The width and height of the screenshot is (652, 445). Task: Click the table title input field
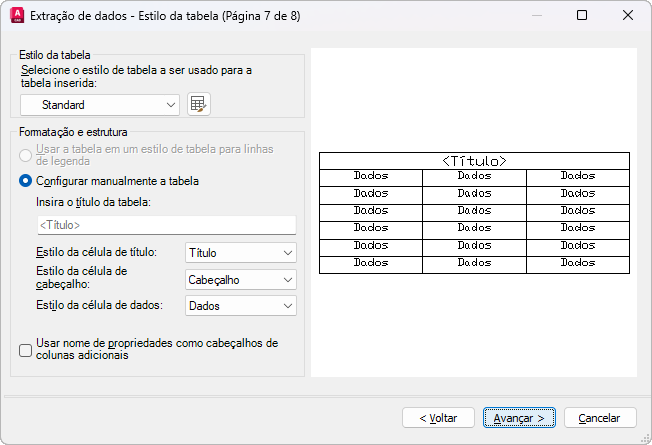click(166, 225)
